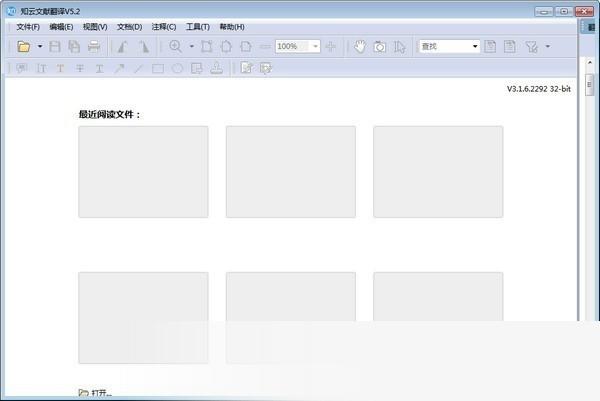Click the 打开... link at bottom
600x401 pixels.
[95, 393]
